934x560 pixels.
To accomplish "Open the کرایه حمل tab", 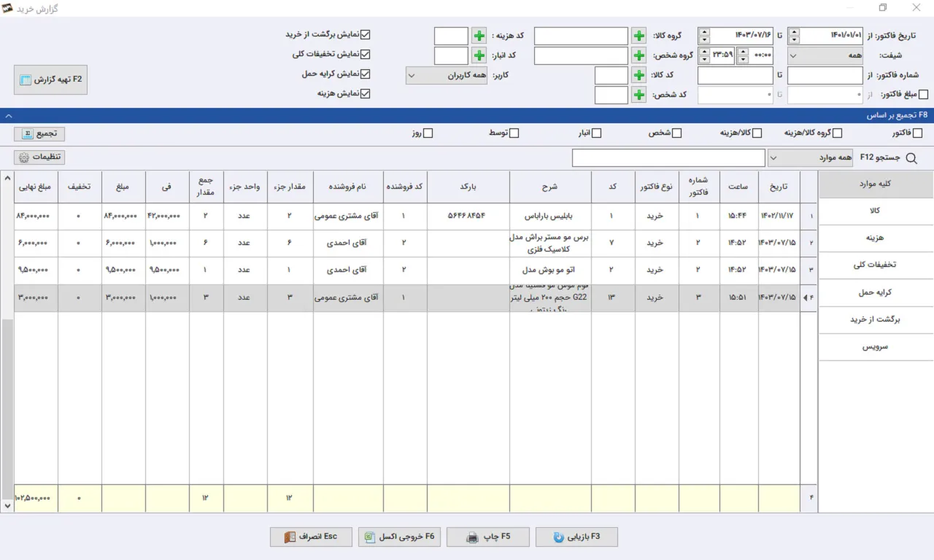I will pos(876,292).
